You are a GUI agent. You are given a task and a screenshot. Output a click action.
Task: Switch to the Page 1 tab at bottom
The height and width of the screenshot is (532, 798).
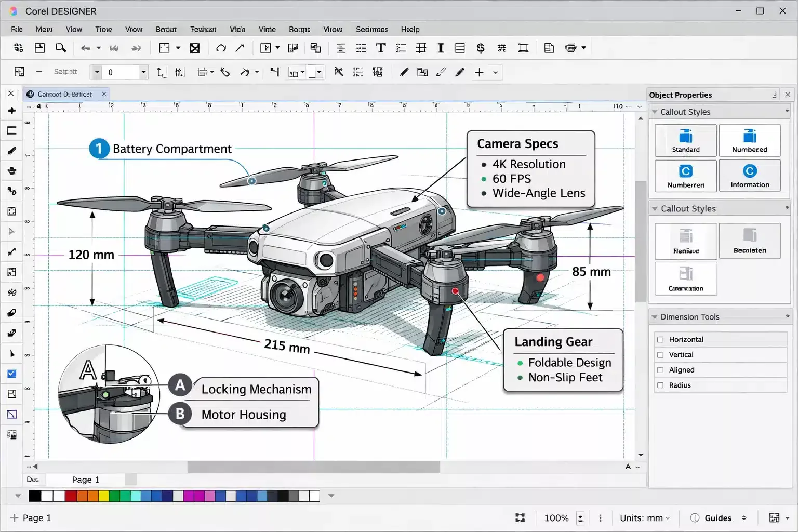pyautogui.click(x=85, y=480)
